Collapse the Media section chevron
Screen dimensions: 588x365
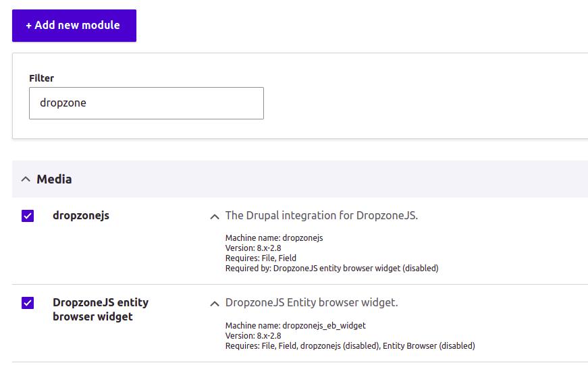(26, 179)
